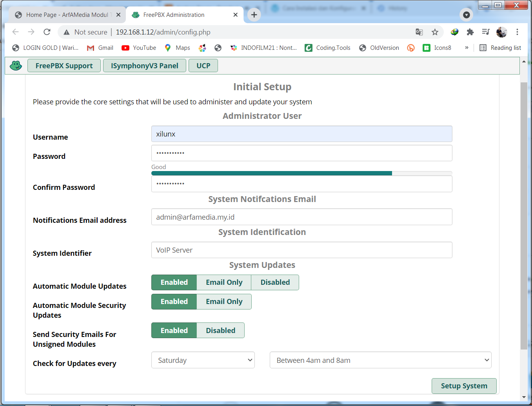Open ISymphonyV3 Panel menu
532x406 pixels.
click(144, 66)
